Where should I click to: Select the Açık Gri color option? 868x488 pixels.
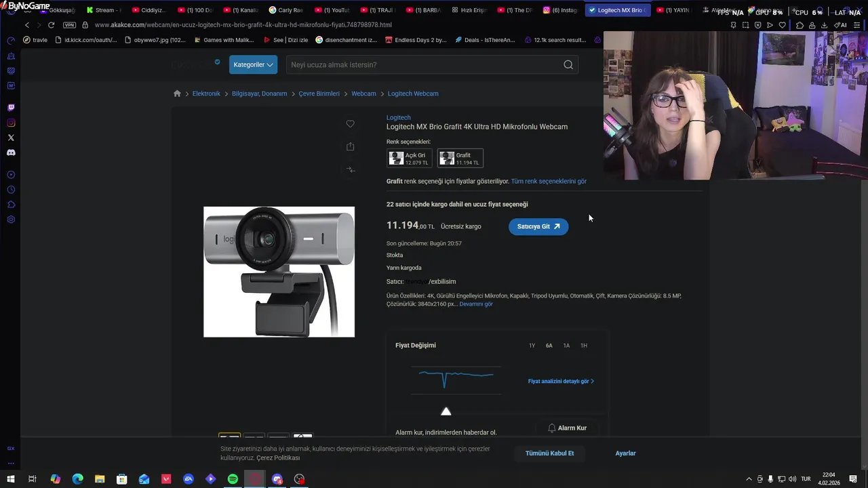pos(410,158)
